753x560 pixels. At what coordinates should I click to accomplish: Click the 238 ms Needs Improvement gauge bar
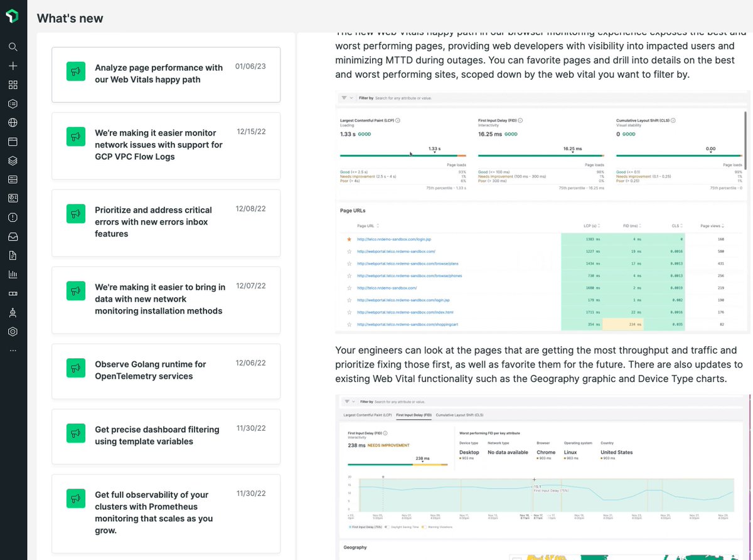398,465
